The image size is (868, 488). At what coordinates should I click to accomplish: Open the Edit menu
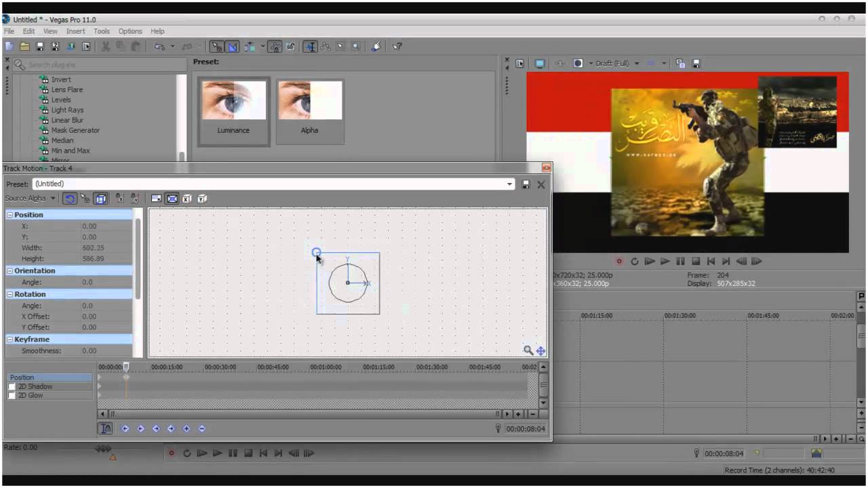28,31
